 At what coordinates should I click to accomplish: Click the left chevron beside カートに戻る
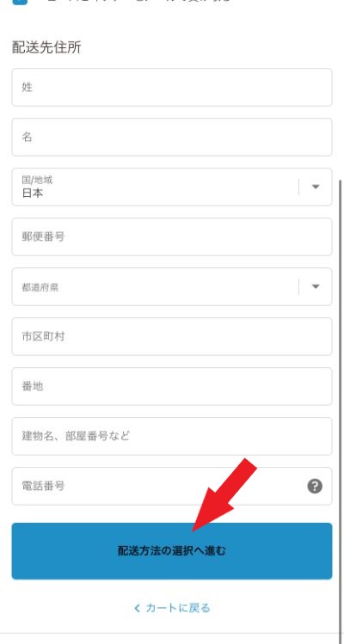138,608
